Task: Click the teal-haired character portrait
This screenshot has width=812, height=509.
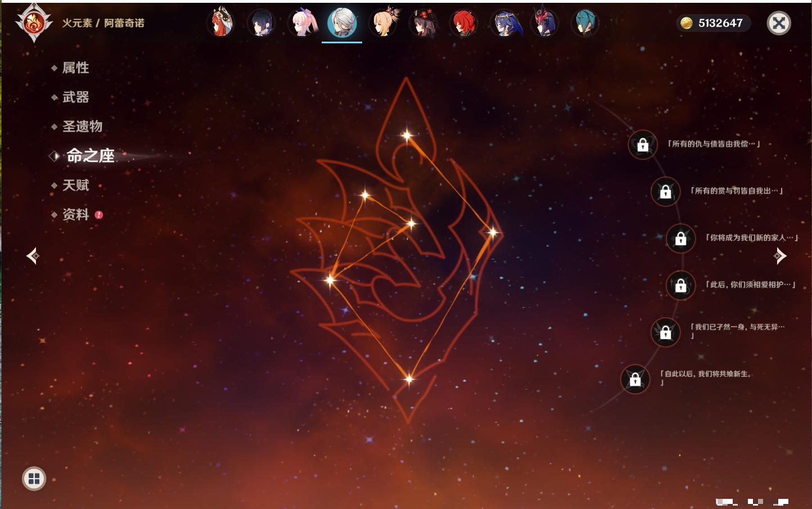Action: pyautogui.click(x=585, y=23)
